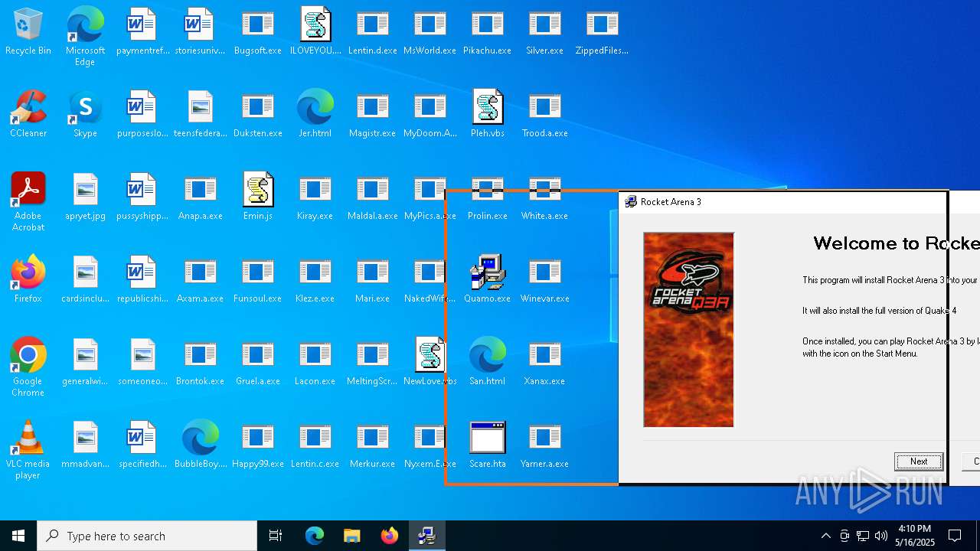Select the Pikachu.exe file icon

[x=488, y=32]
